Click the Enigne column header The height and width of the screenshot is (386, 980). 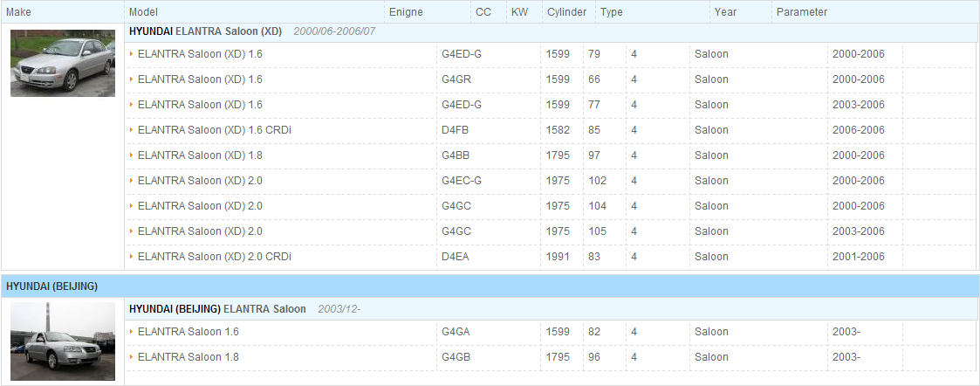[406, 12]
